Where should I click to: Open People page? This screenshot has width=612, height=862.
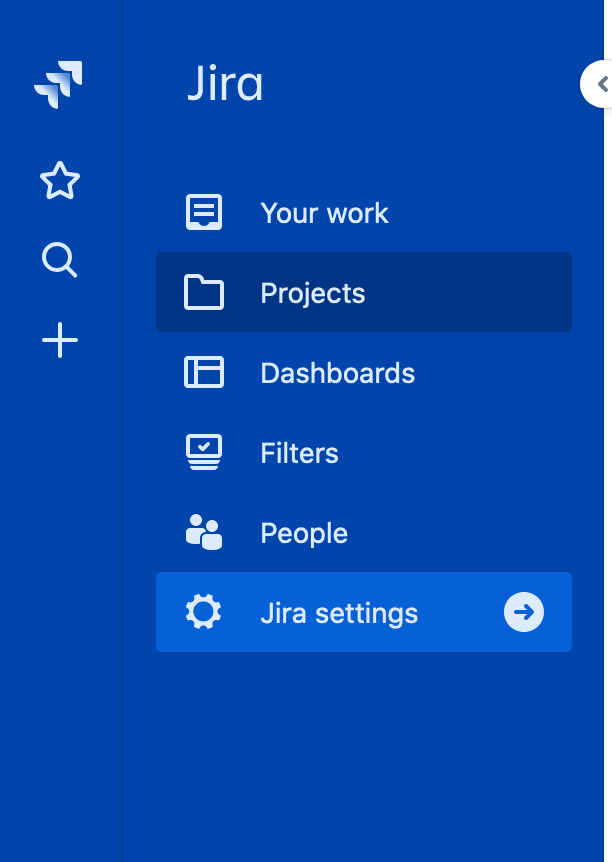pyautogui.click(x=364, y=533)
